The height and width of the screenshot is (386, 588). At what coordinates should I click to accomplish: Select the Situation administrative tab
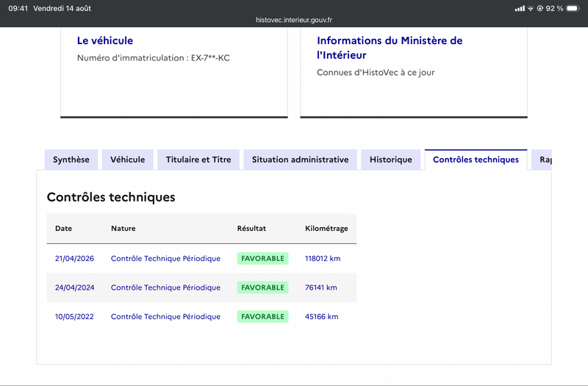(301, 160)
